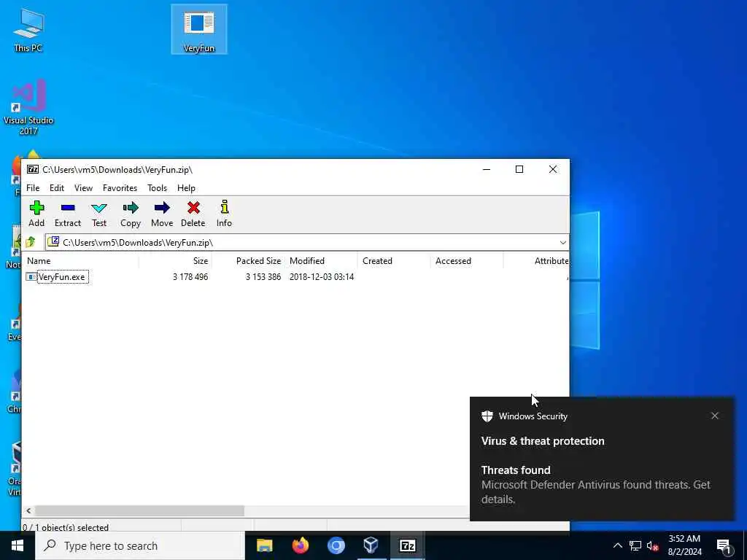Viewport: 747px width, 560px height.
Task: Go up one folder level icon
Action: [x=31, y=242]
